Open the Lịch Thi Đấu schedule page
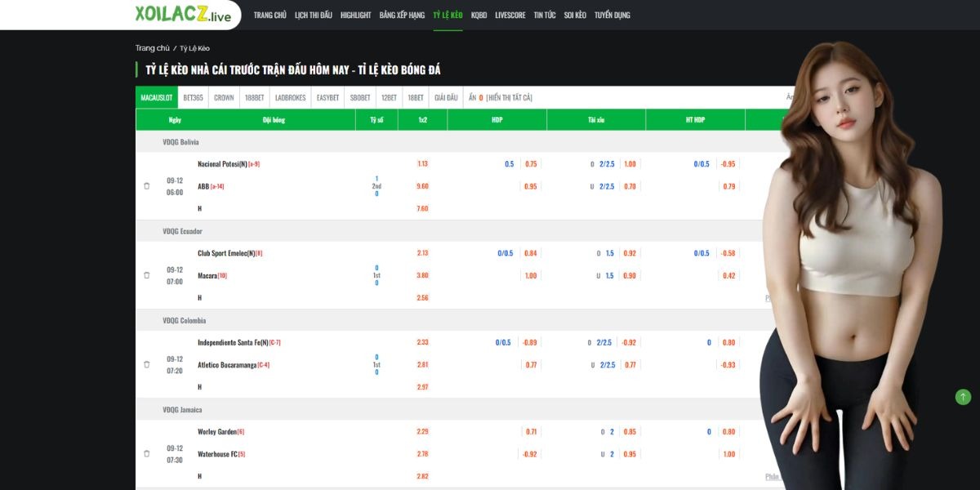Screen dimensions: 980x490 (x=313, y=15)
